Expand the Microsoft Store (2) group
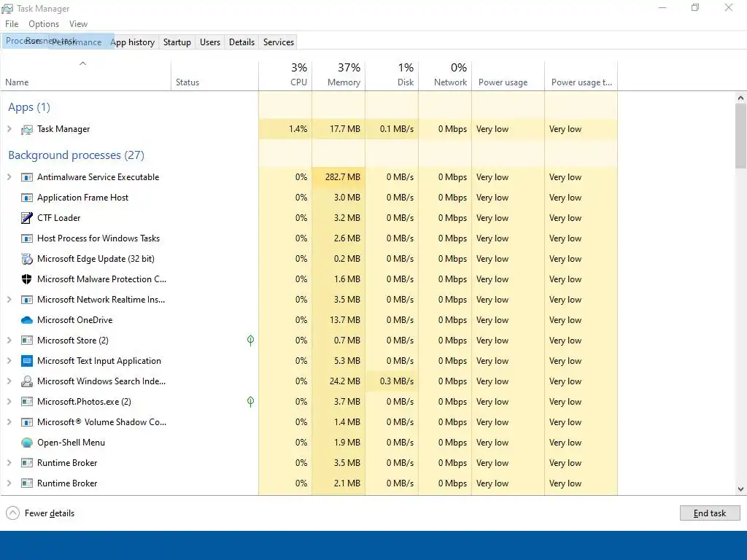The width and height of the screenshot is (747, 560). tap(9, 340)
